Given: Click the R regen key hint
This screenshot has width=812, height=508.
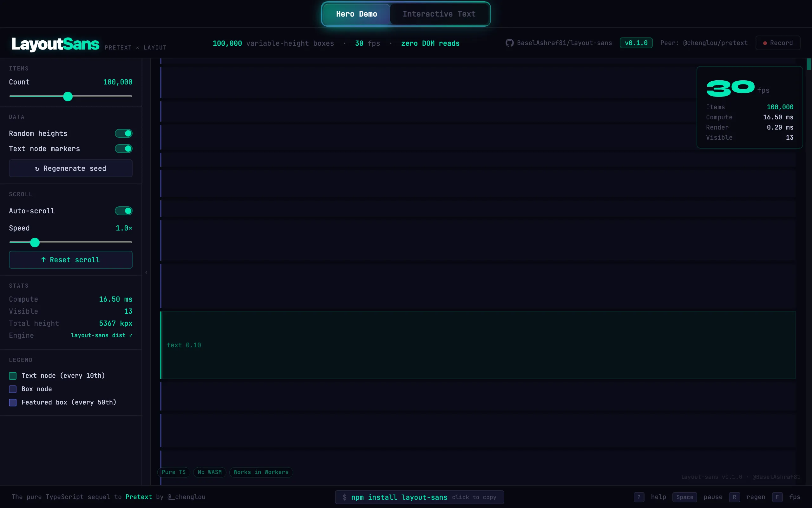Looking at the screenshot, I should [734, 497].
